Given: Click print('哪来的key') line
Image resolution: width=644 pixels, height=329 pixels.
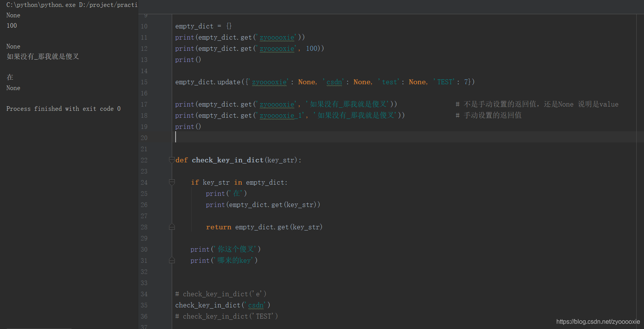Looking at the screenshot, I should tap(224, 261).
